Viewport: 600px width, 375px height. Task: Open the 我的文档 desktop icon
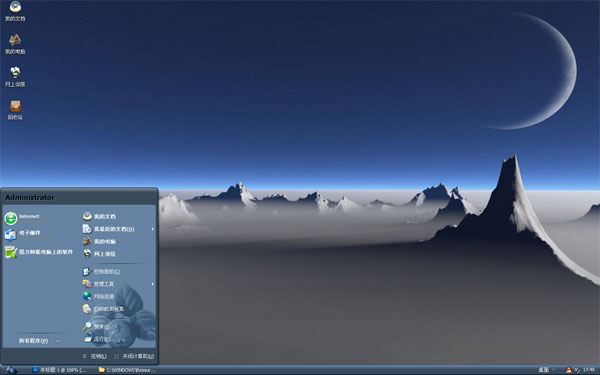(15, 11)
